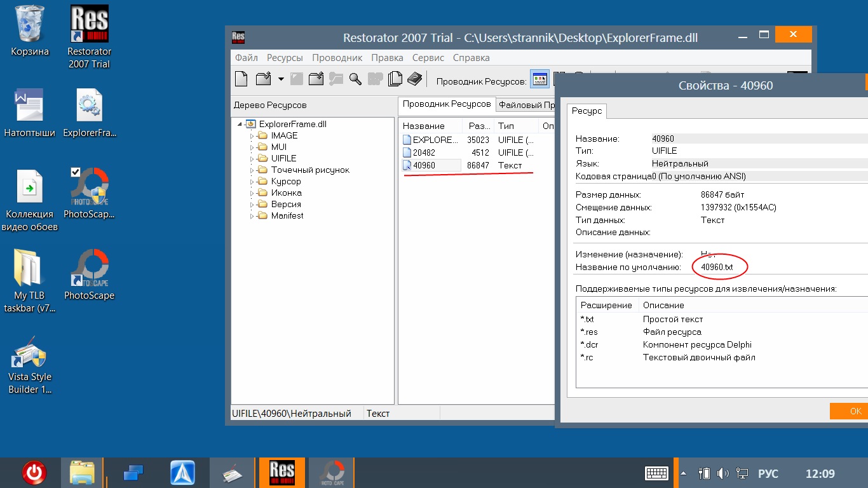
Task: Toggle checkbox on PhotoScape desktop icon
Action: (76, 172)
